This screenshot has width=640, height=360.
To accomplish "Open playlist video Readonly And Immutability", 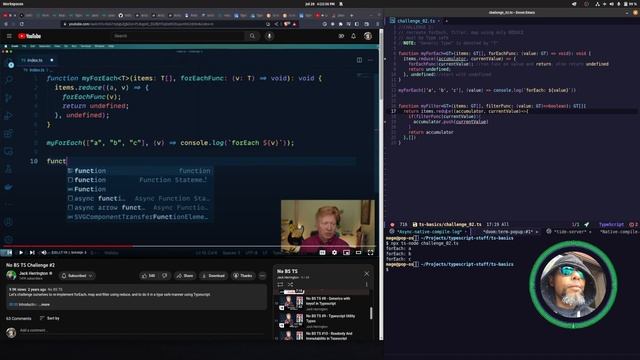I will coord(322,336).
